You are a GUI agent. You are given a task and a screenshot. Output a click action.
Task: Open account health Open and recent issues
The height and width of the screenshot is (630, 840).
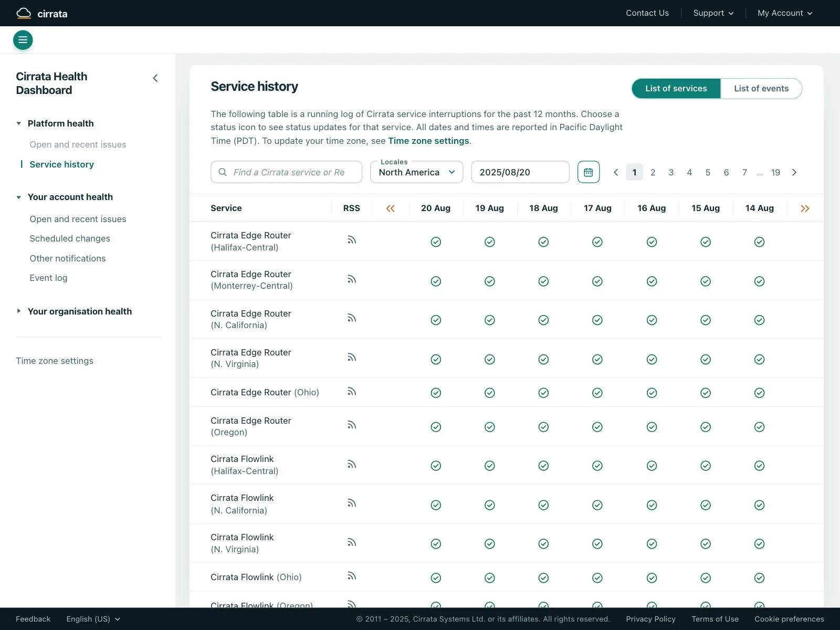point(78,219)
